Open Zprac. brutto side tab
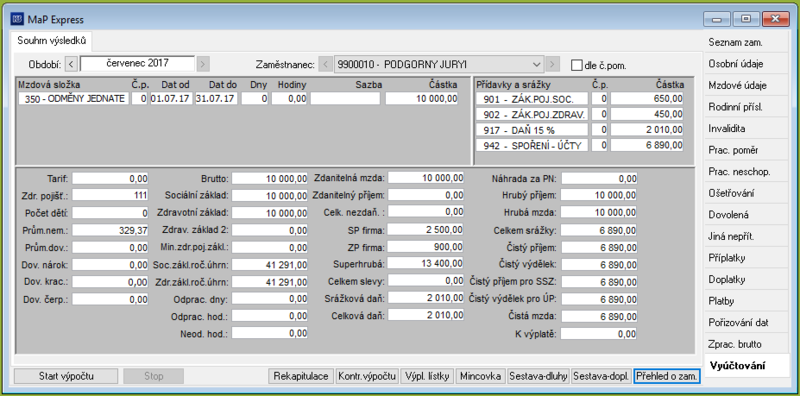This screenshot has height=396, width=800. [x=746, y=344]
